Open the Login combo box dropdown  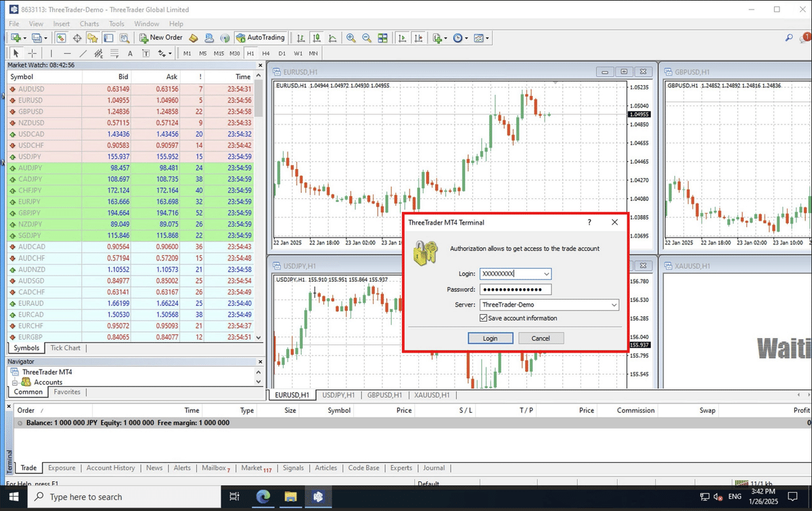(x=547, y=274)
